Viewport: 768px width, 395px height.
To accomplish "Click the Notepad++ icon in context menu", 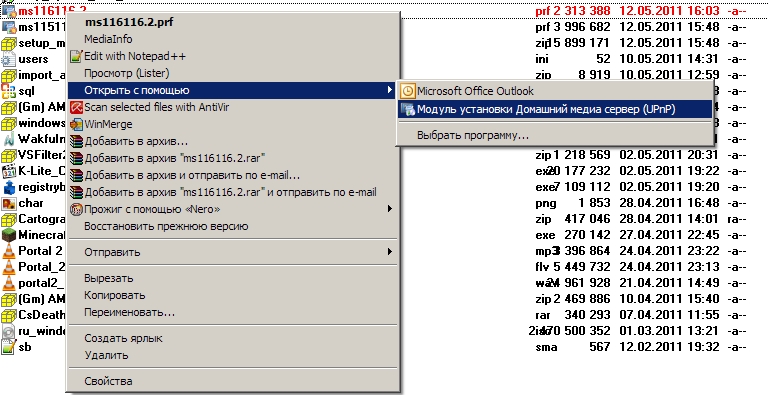I will (x=76, y=56).
